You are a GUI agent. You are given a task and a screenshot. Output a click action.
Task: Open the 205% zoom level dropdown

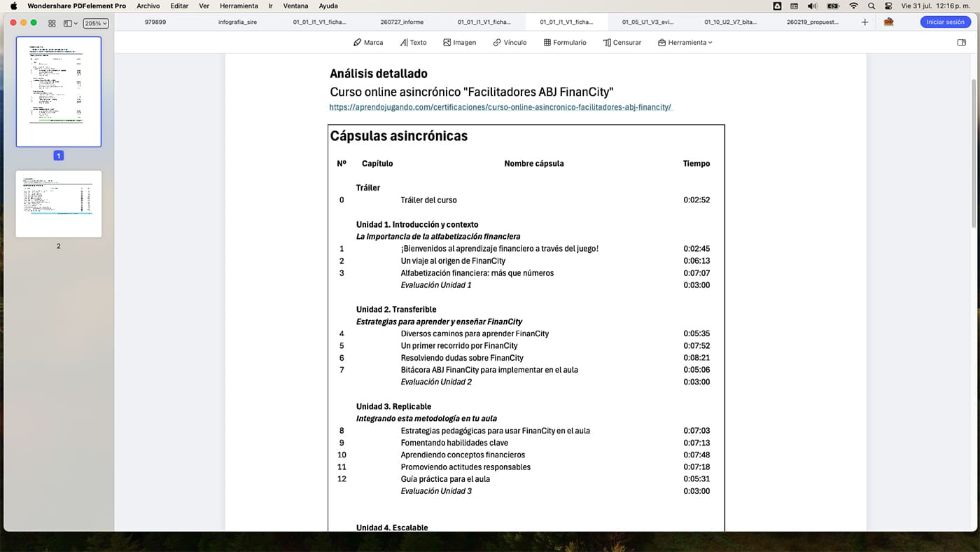96,23
